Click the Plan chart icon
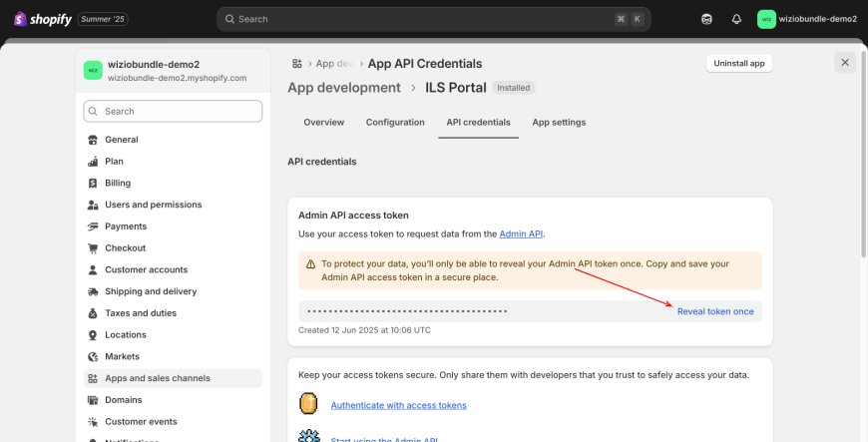The height and width of the screenshot is (442, 868). [x=93, y=162]
